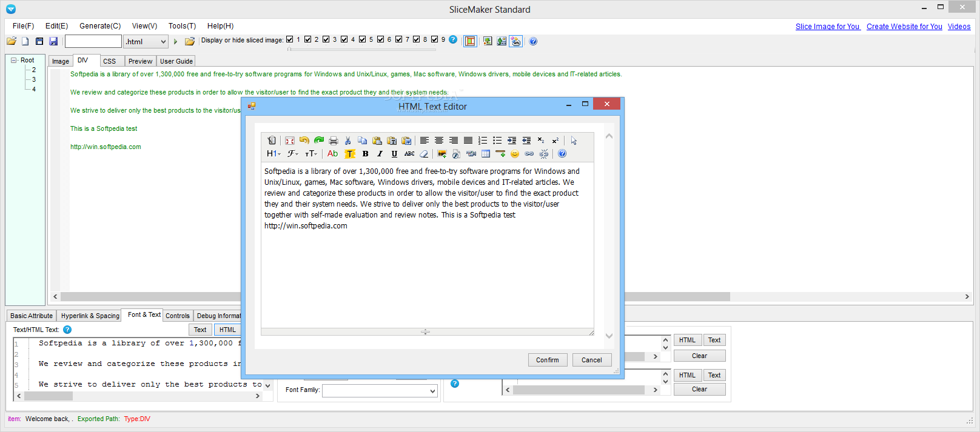Open the Tools(T) menu
The image size is (980, 432).
[x=182, y=26]
